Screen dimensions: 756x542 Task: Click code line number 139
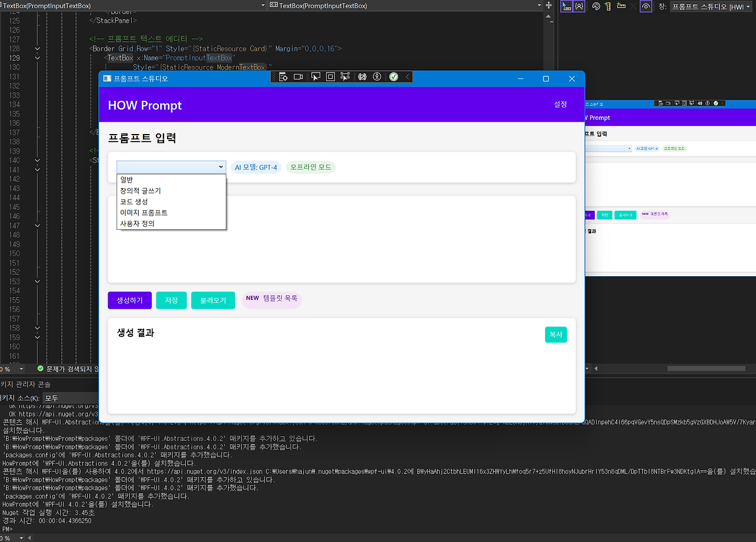coord(14,151)
